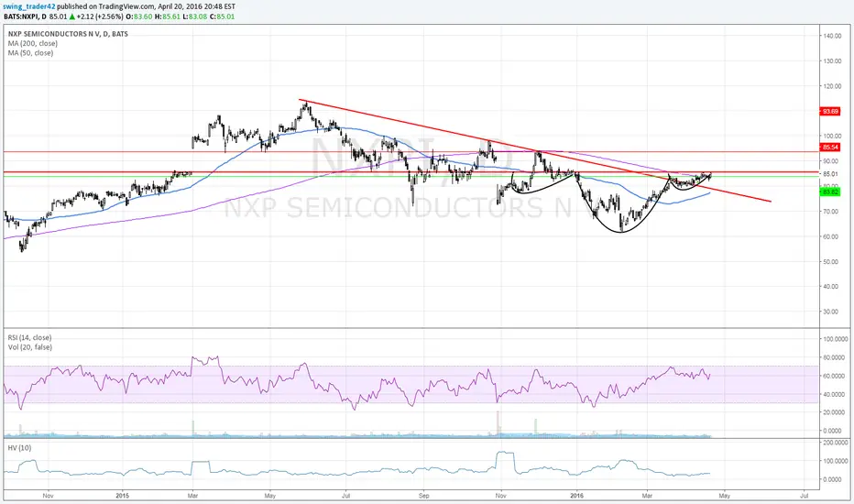Click the H:85.61 high price value
The height and width of the screenshot is (504, 854).
click(167, 16)
